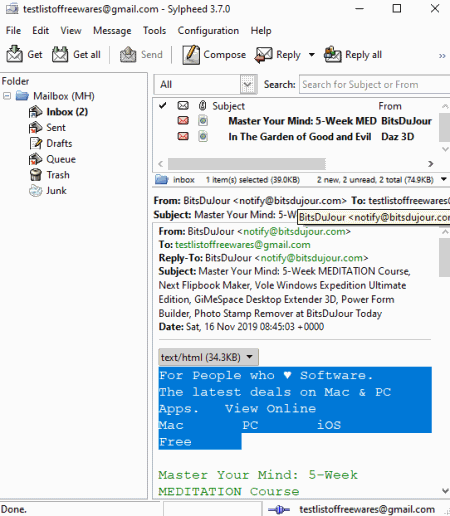Click Sylpheed app icon in title bar

(x=12, y=9)
